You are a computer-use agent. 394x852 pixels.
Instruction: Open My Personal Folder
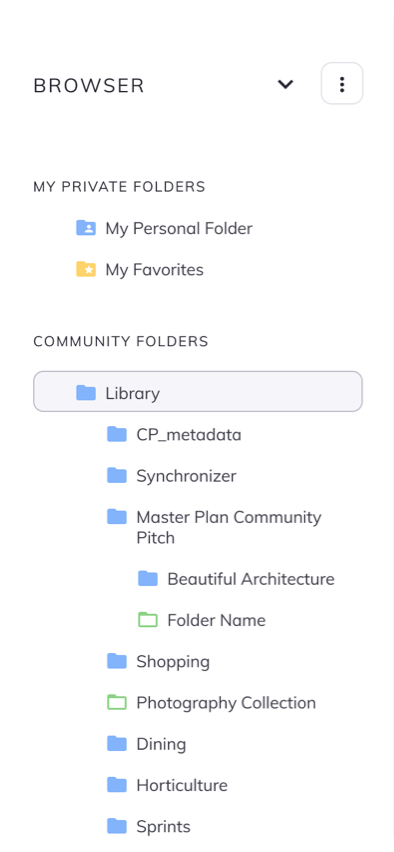pyautogui.click(x=179, y=228)
